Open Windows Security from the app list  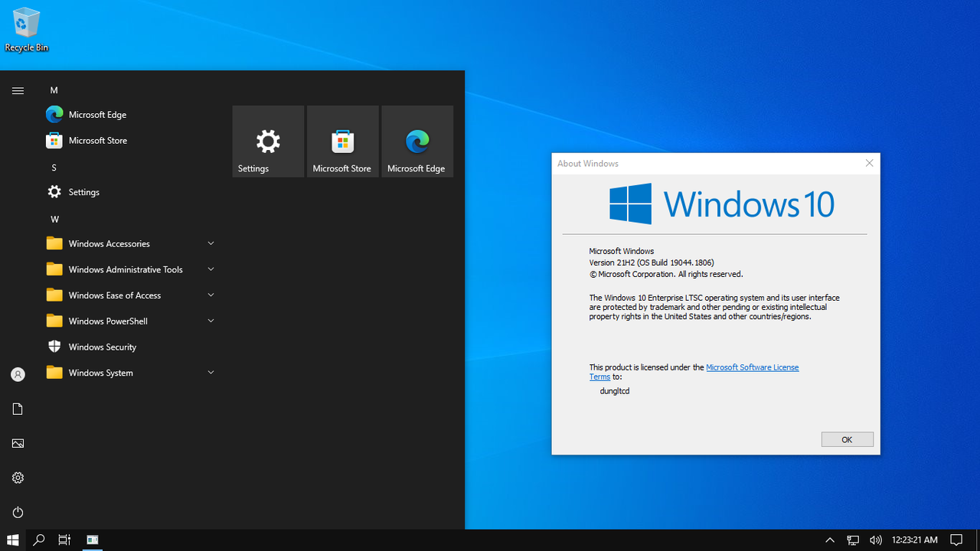tap(101, 346)
